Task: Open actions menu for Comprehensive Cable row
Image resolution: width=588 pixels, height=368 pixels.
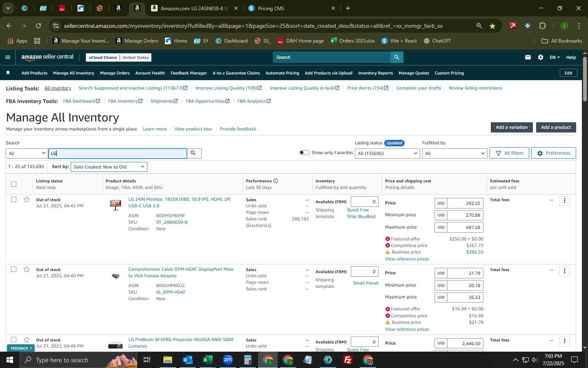Action: [565, 271]
